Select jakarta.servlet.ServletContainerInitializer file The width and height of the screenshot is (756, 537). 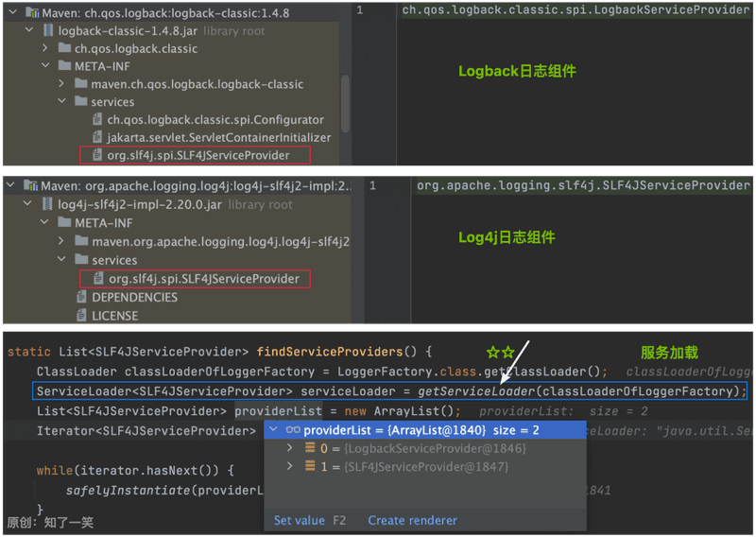[219, 137]
